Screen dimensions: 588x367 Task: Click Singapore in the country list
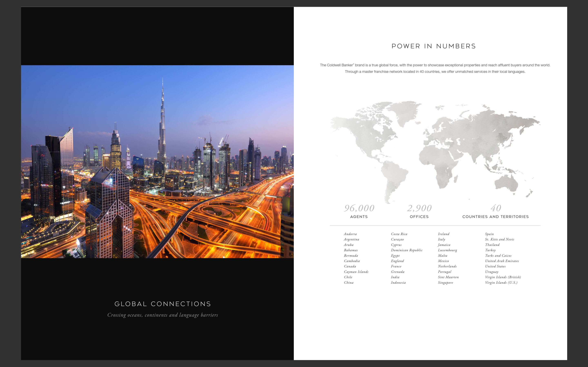pyautogui.click(x=445, y=283)
